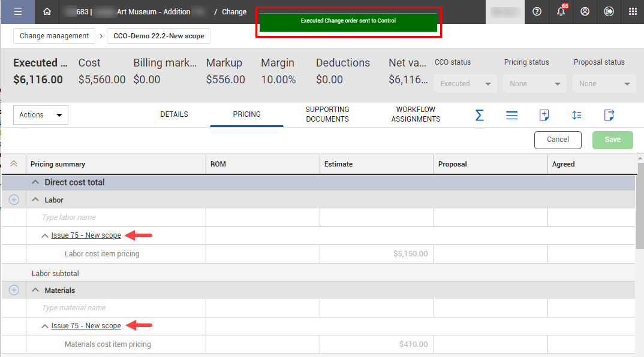The height and width of the screenshot is (357, 644).
Task: Click the sigma totals icon
Action: 479,115
